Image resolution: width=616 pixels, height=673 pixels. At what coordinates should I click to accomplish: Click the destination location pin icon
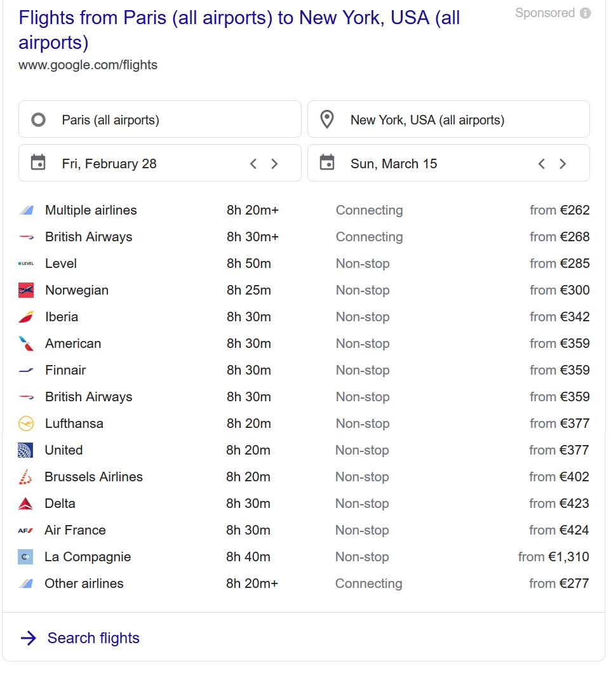[x=327, y=119]
